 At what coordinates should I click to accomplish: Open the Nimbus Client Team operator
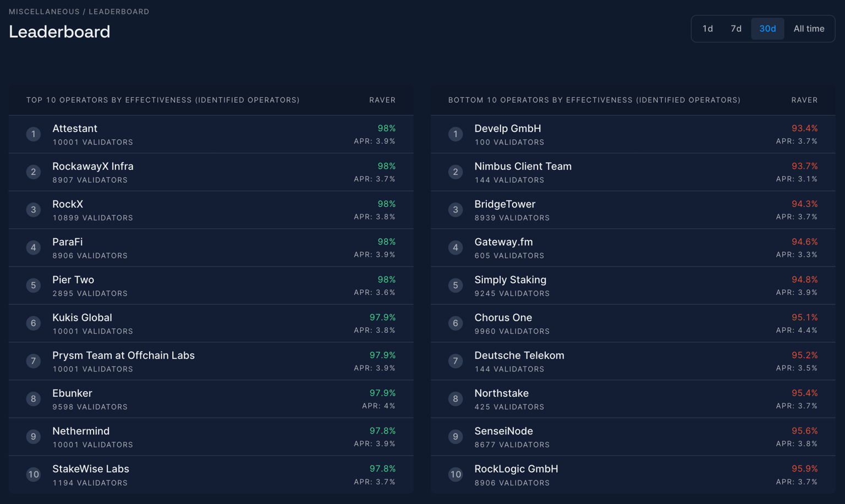523,166
